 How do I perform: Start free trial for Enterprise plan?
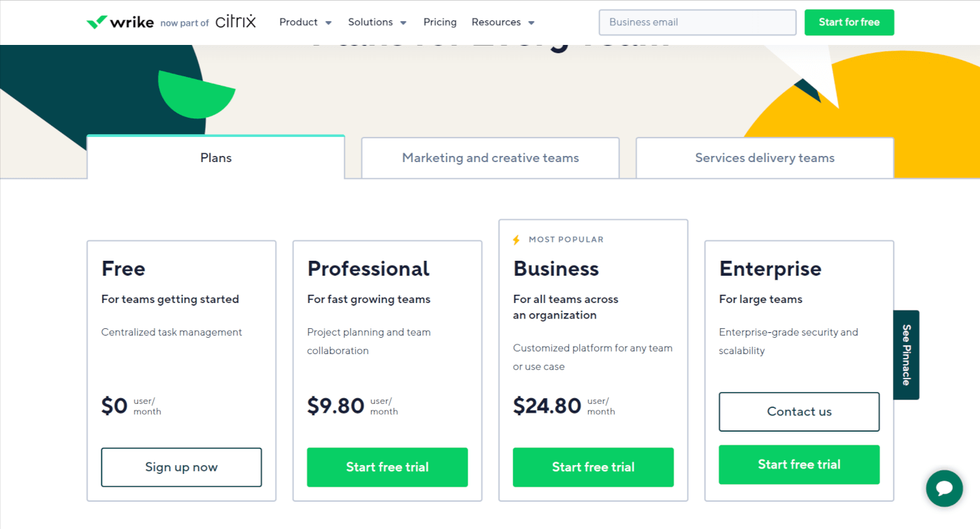[799, 464]
